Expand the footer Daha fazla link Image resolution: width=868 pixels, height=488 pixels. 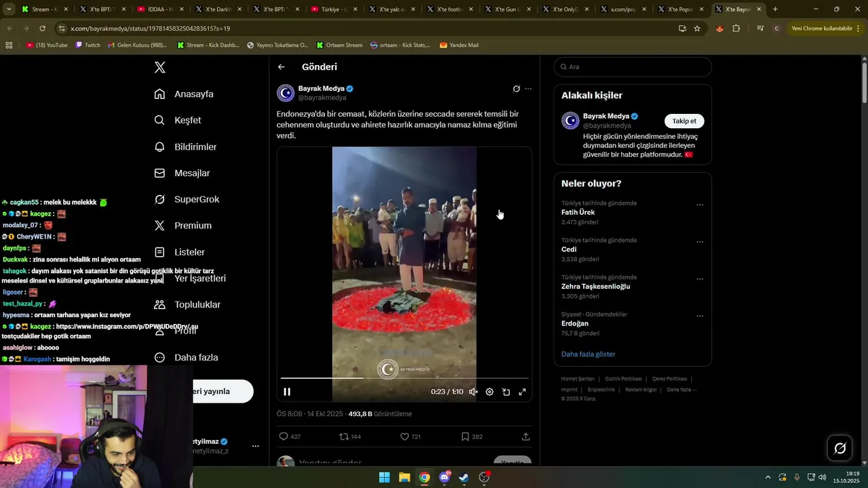click(x=682, y=390)
